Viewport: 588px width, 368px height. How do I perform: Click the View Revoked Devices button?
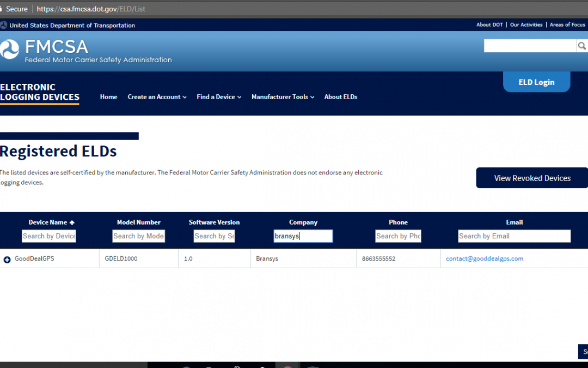532,178
